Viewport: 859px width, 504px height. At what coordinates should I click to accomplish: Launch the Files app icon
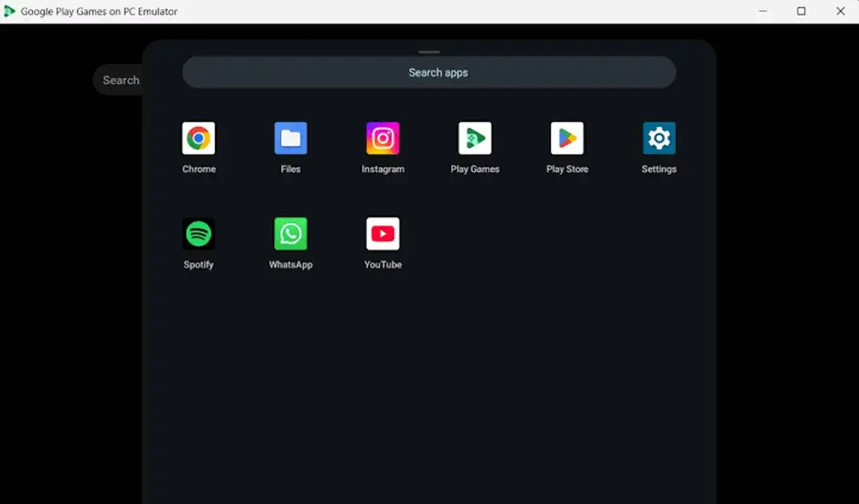(291, 138)
